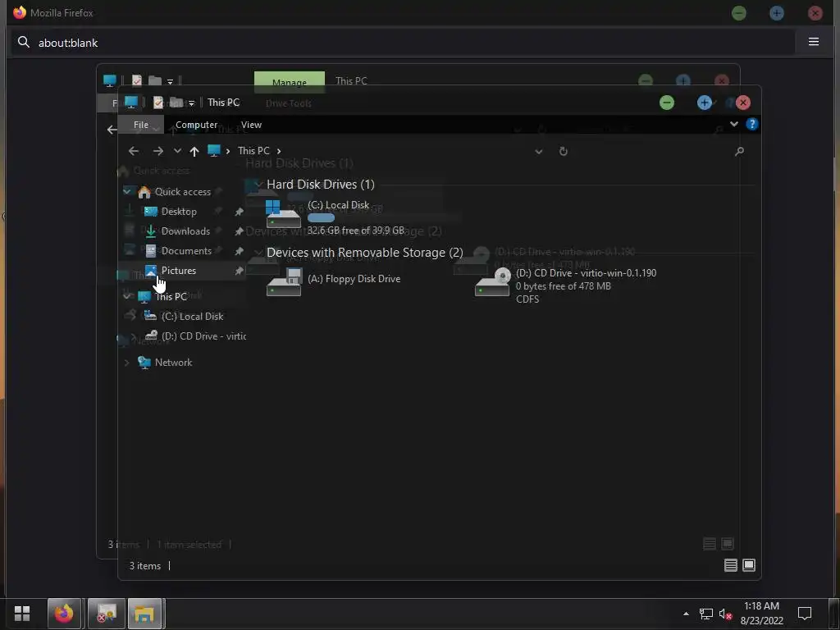The height and width of the screenshot is (630, 840).
Task: Select (C:) Local Disk in navigation tree
Action: pos(192,316)
